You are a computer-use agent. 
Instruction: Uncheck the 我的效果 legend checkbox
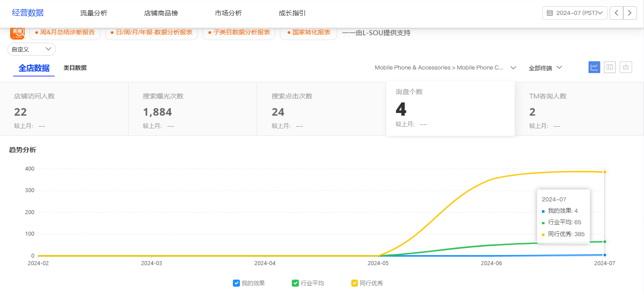point(236,283)
